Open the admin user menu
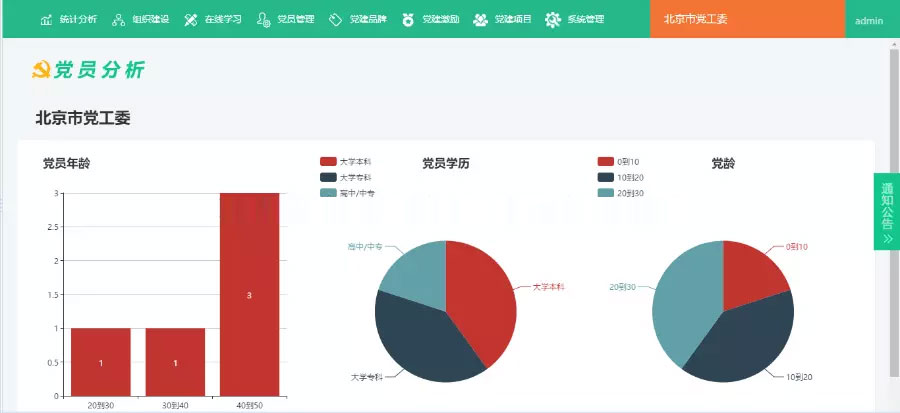 click(x=869, y=21)
